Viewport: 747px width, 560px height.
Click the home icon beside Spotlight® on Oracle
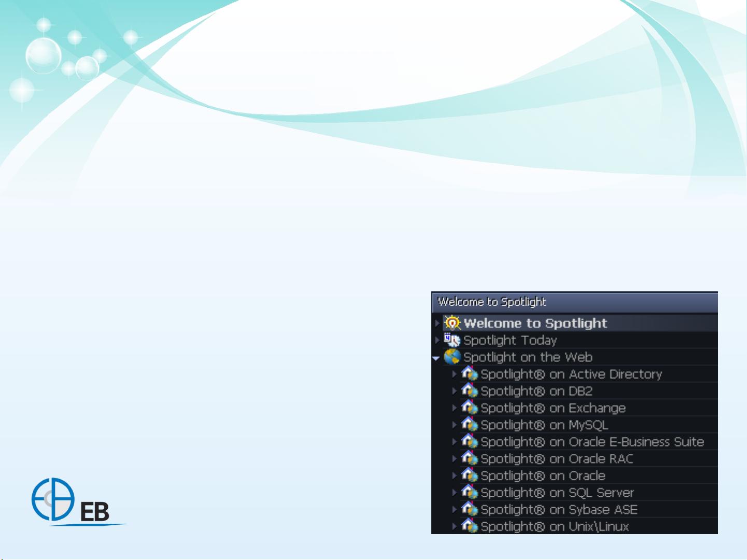[470, 475]
